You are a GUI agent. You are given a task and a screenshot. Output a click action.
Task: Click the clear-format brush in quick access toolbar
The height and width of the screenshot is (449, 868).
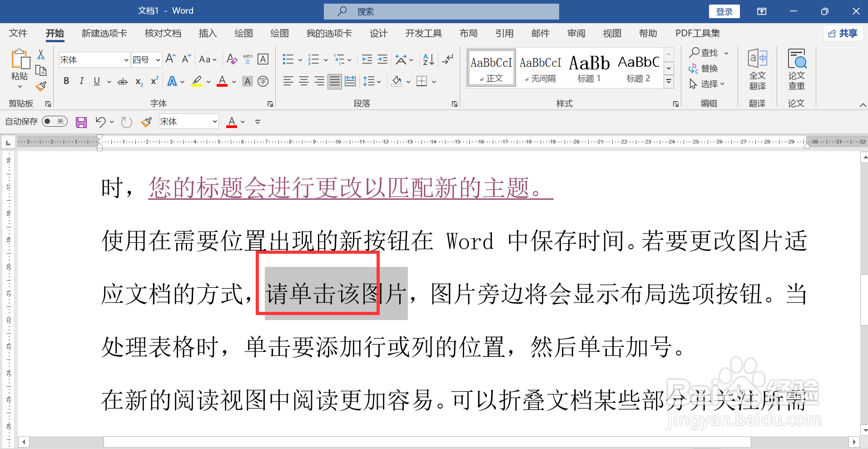pos(146,122)
